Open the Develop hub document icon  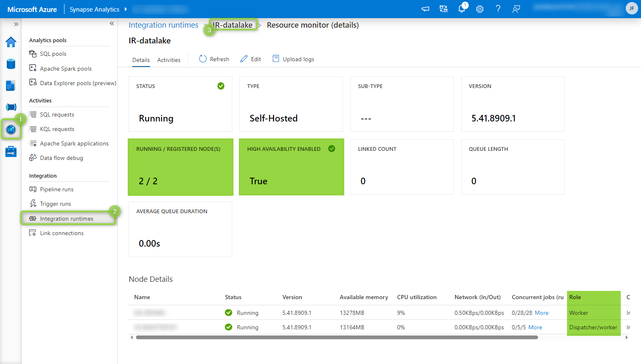[11, 86]
